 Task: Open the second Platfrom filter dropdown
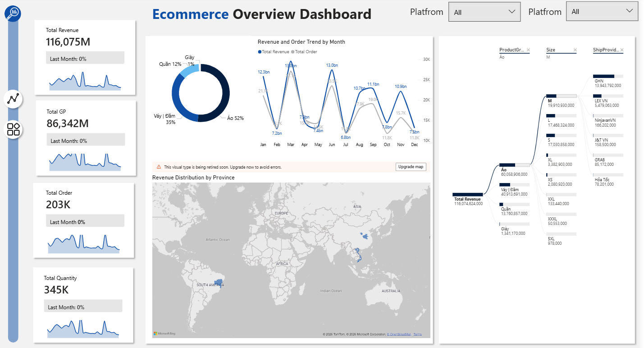[602, 12]
